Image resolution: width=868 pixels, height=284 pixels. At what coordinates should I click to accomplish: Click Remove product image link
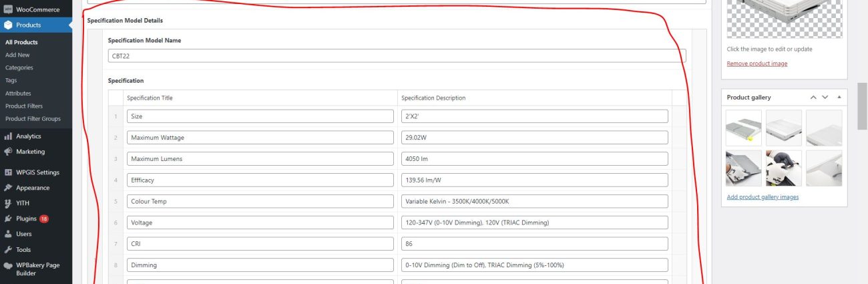[x=756, y=63]
